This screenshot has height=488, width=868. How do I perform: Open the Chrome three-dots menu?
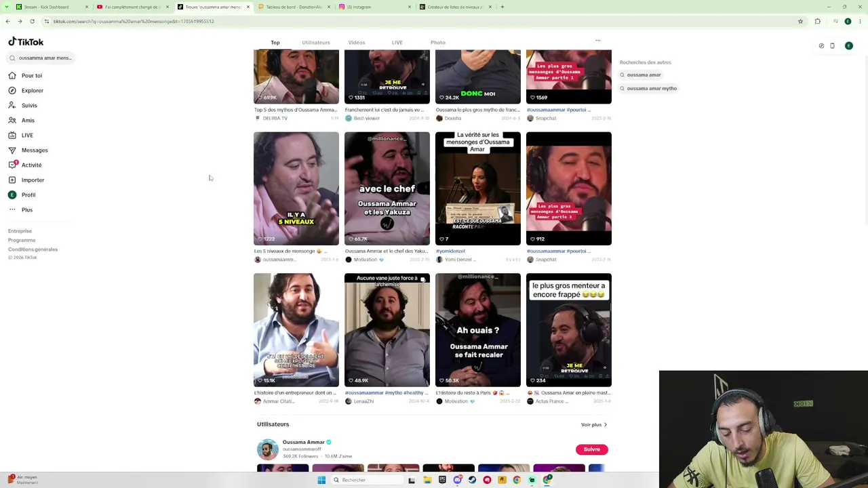tap(860, 21)
